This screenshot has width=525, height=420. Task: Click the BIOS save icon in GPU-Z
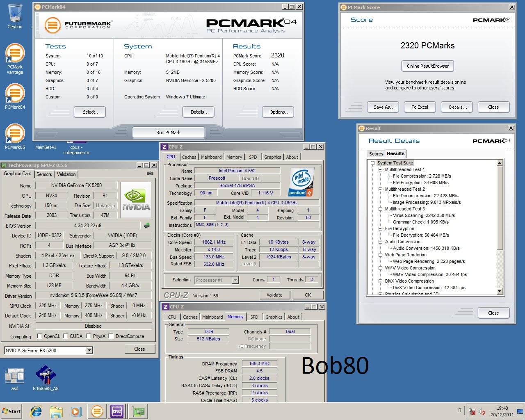[x=147, y=225]
